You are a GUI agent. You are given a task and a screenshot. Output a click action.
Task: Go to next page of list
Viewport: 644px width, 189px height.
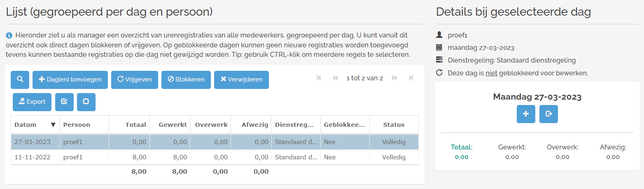click(x=394, y=78)
